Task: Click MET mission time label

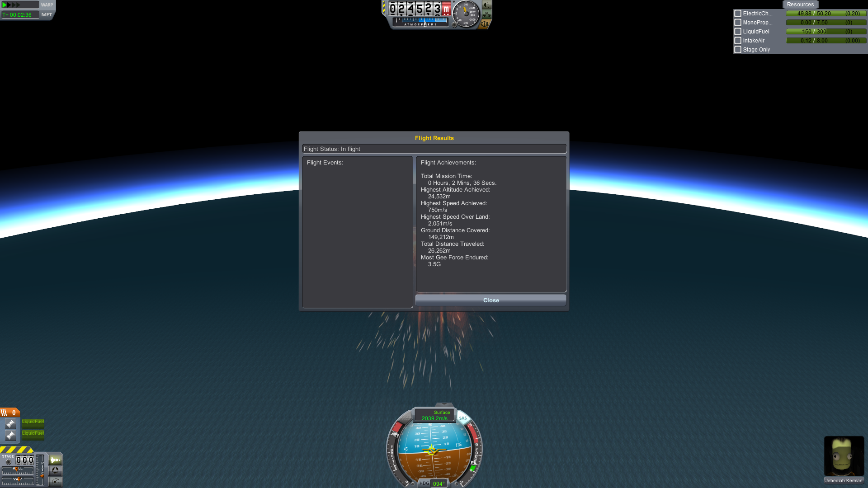Action: pyautogui.click(x=47, y=15)
